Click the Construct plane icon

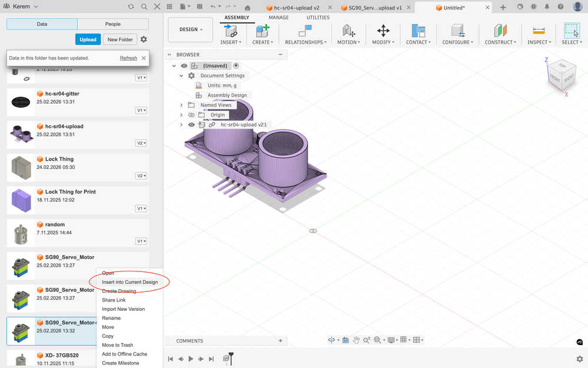tap(500, 31)
